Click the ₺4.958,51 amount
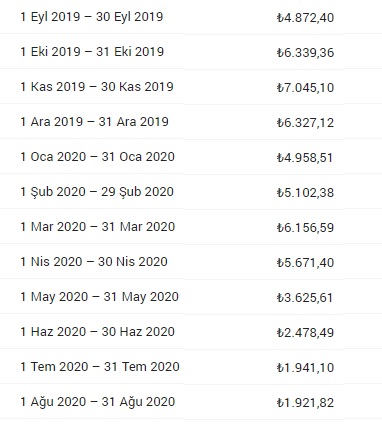Image resolution: width=382 pixels, height=435 pixels. [305, 158]
